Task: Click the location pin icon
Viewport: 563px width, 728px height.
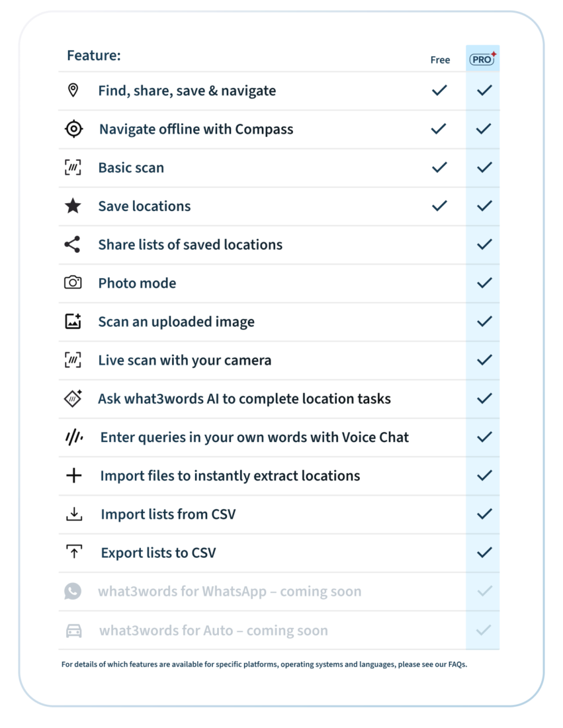Action: pos(73,90)
